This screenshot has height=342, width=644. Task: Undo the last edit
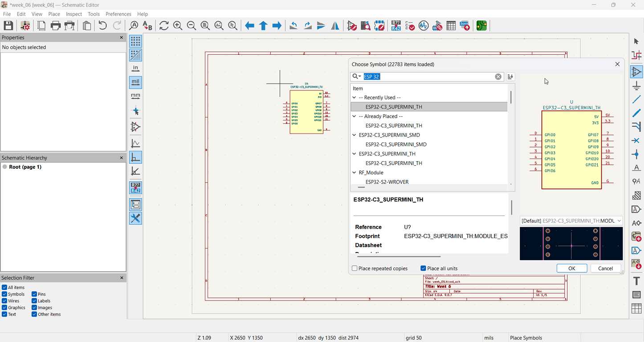(x=102, y=26)
